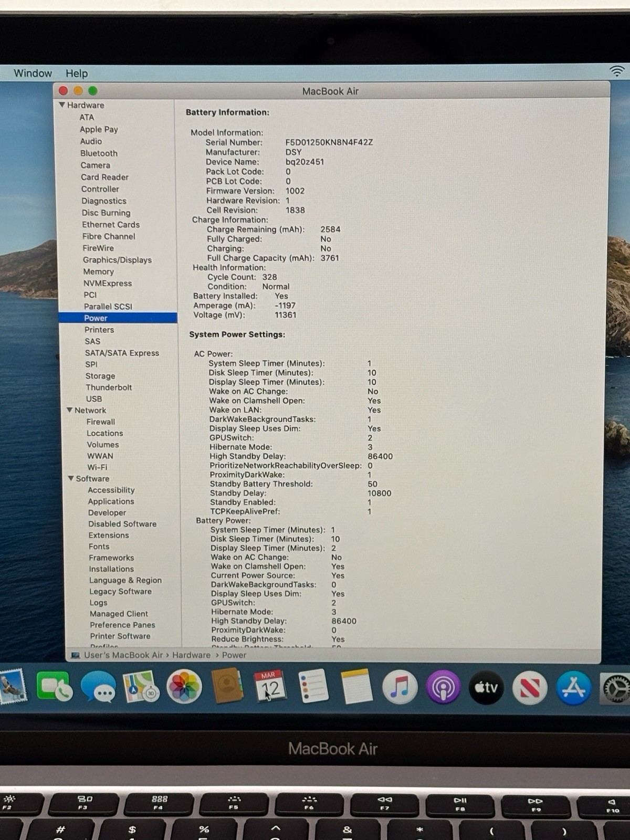Click User's MacBook Air in path bar
The image size is (630, 840).
123,655
